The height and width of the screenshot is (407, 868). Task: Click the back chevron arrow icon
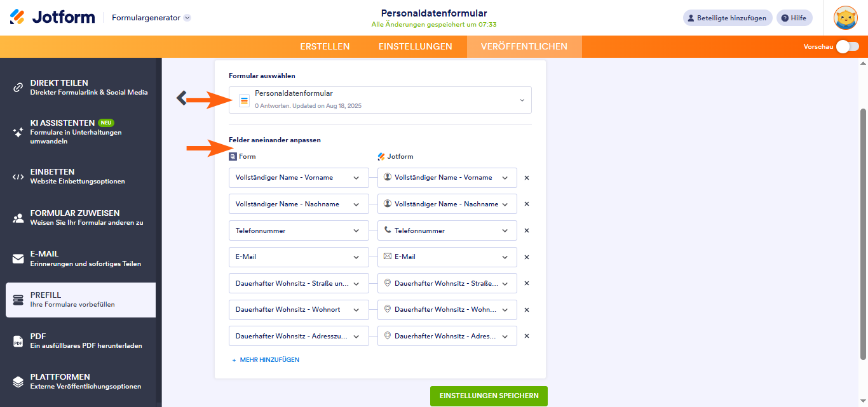click(x=182, y=98)
